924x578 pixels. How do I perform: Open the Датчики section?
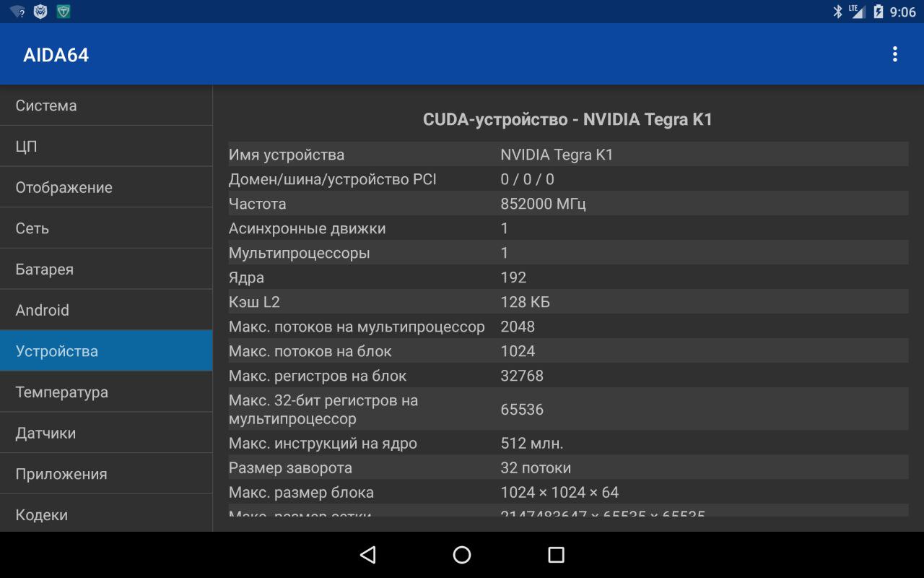[x=106, y=433]
